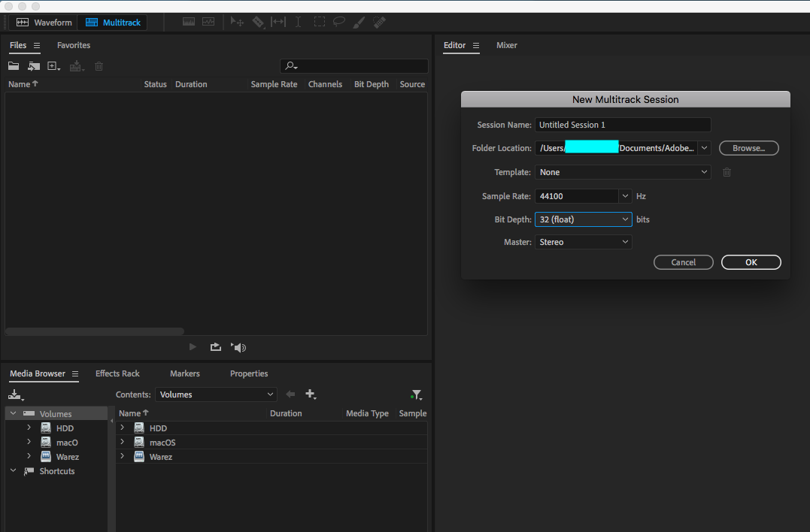810x532 pixels.
Task: Click the Files panel Play button
Action: 193,346
